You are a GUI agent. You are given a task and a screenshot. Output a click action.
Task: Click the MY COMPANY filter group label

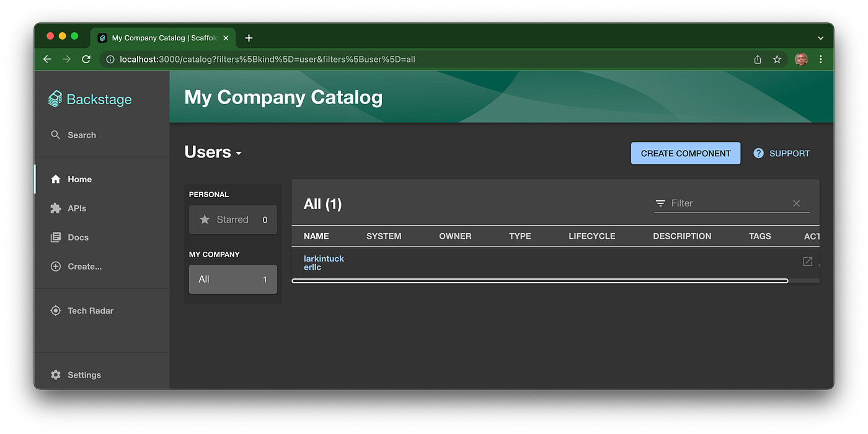pos(214,255)
